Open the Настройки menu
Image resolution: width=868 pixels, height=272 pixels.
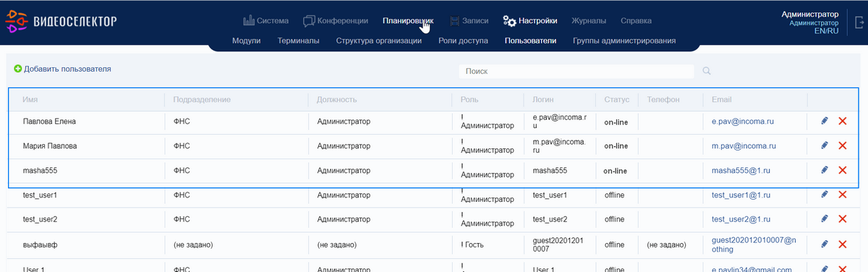(x=530, y=21)
